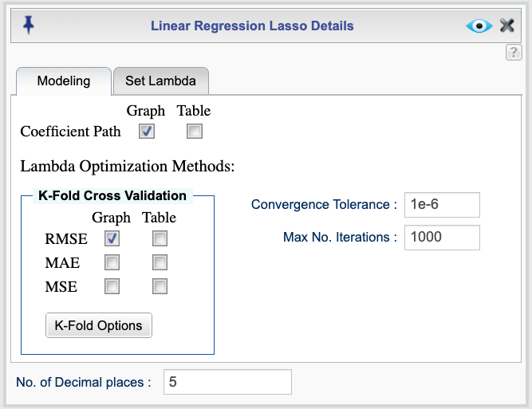Select the K-Fold Cross Validation group title
This screenshot has width=532, height=409.
point(112,195)
